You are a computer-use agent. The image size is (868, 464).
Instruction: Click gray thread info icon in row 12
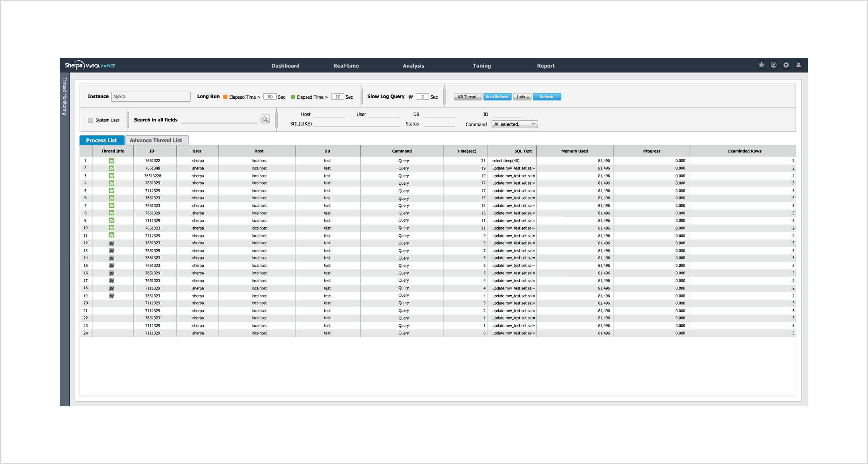[x=112, y=243]
